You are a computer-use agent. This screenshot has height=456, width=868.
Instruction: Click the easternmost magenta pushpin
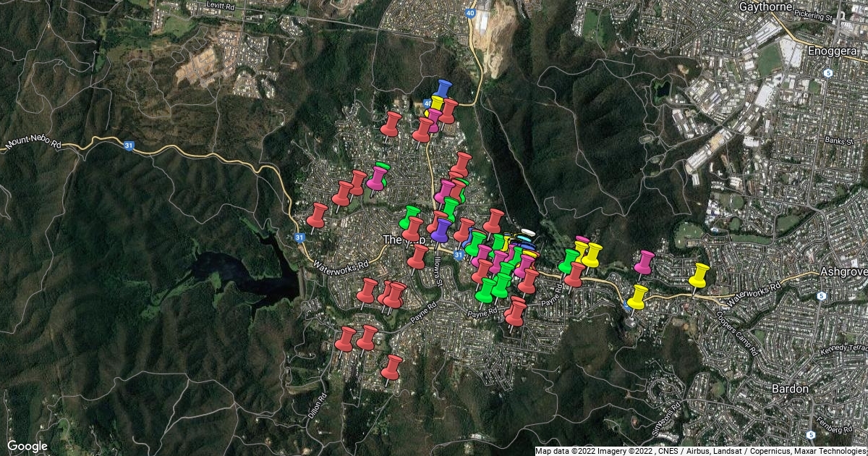(x=644, y=261)
